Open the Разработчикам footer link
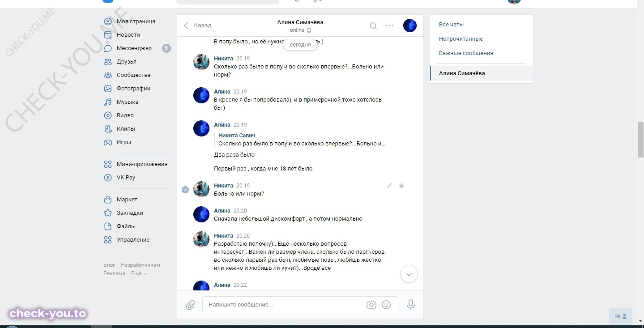The width and height of the screenshot is (644, 328). [141, 265]
